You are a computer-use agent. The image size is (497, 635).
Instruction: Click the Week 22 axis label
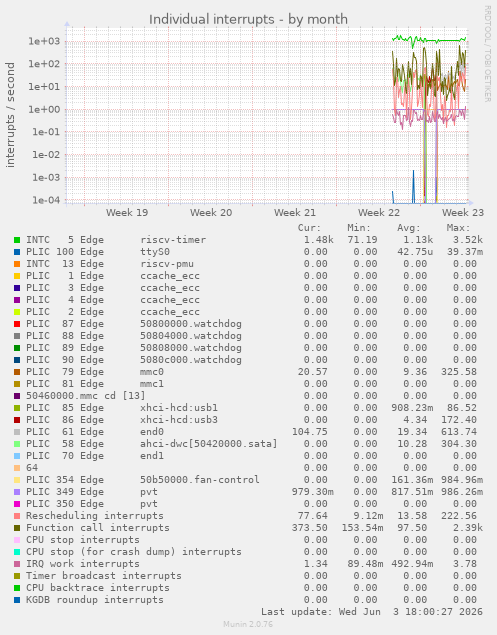[379, 213]
